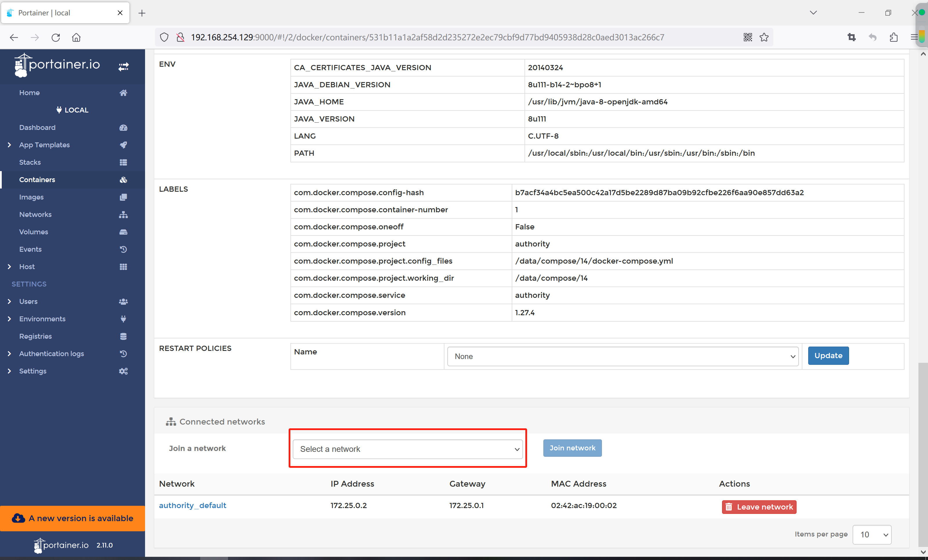Click the sidebar toggle arrows icon
The image size is (928, 560).
124,67
